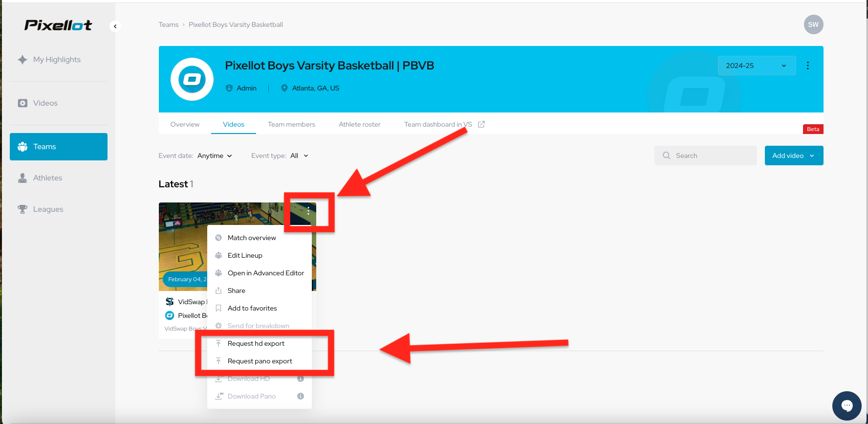Screen dimensions: 868x424
Task: Click the Teams breadcrumb link
Action: 169,24
